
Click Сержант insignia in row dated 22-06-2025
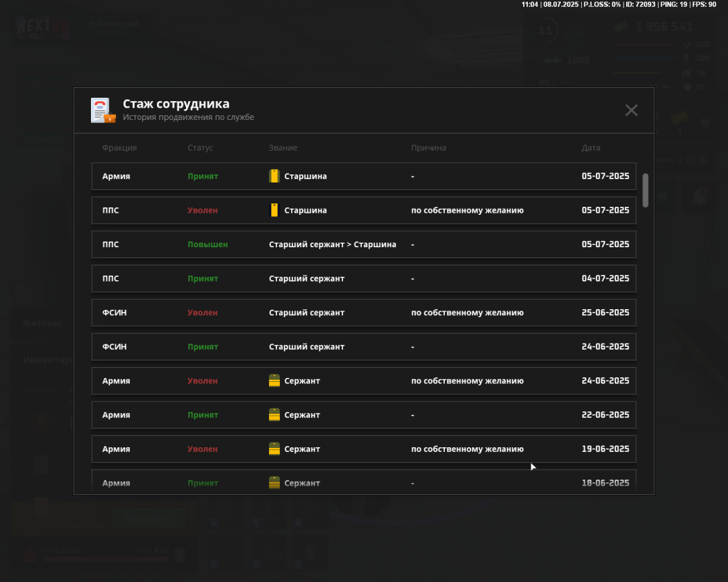click(274, 415)
